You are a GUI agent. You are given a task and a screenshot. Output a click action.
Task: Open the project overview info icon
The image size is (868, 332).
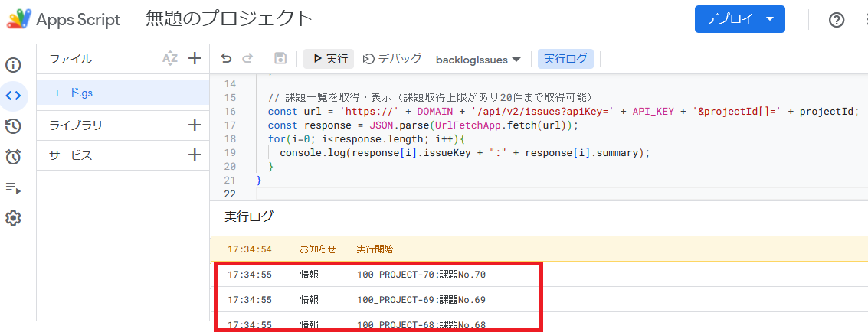[13, 65]
